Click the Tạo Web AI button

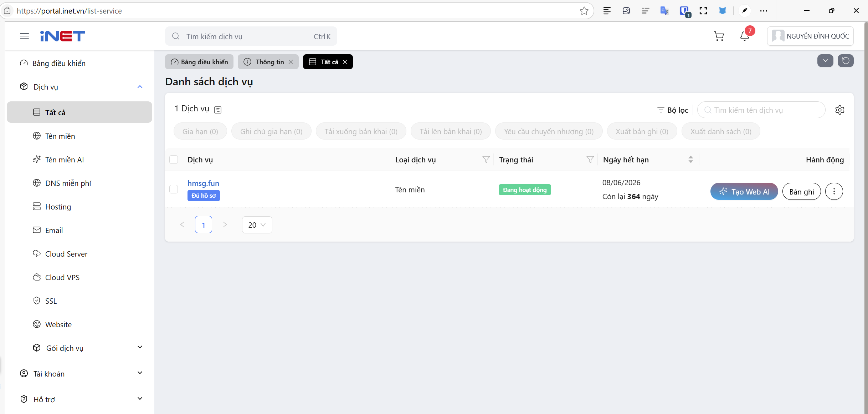pyautogui.click(x=744, y=192)
